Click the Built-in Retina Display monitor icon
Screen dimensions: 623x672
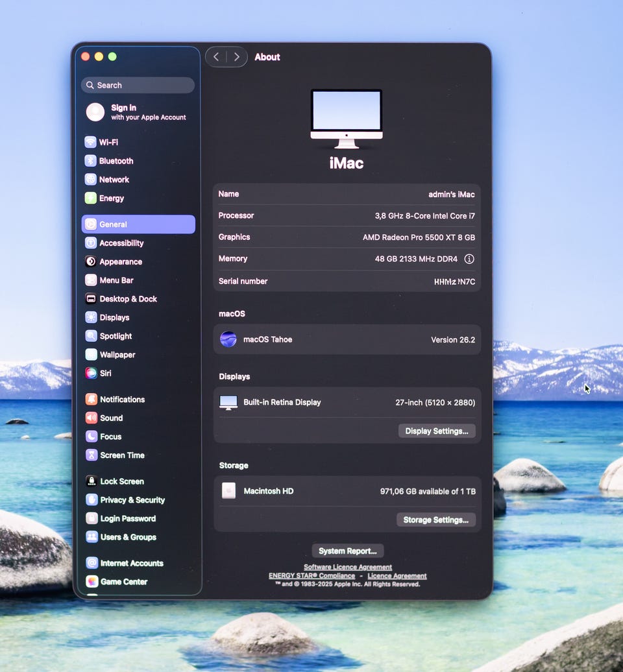(228, 402)
